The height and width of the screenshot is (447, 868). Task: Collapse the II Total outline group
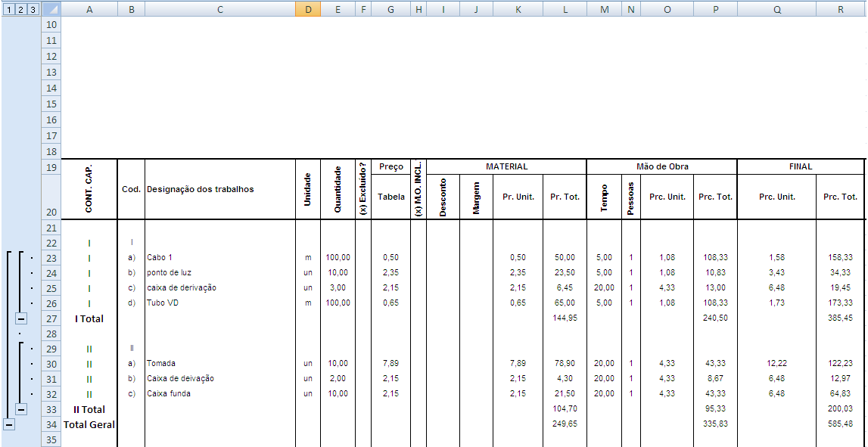pyautogui.click(x=21, y=409)
